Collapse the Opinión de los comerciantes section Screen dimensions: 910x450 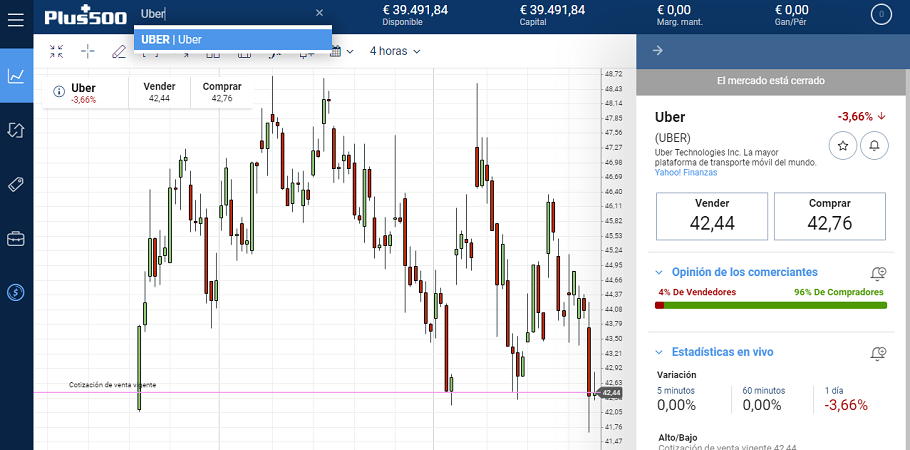(659, 272)
